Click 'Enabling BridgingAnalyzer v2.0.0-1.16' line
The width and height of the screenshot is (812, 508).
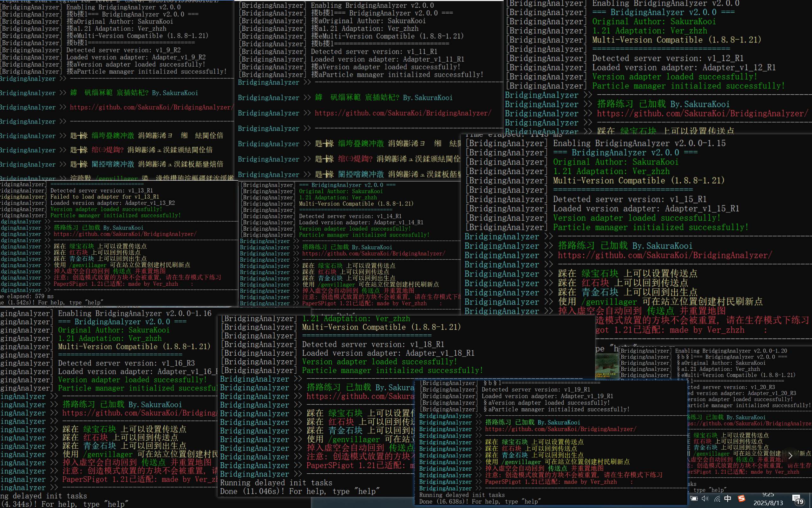pos(134,313)
